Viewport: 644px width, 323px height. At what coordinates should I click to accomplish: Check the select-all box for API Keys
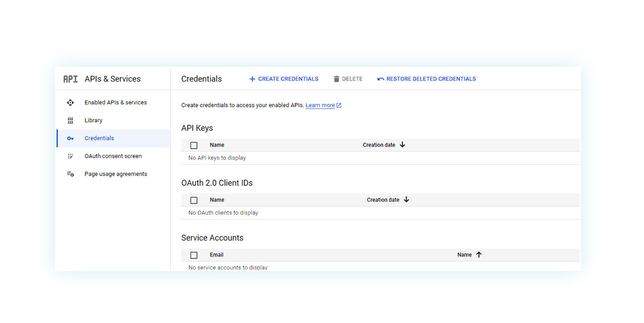point(194,145)
